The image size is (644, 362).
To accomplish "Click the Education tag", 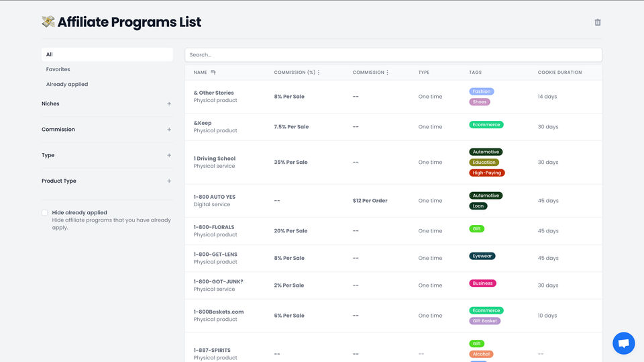I will pyautogui.click(x=484, y=163).
